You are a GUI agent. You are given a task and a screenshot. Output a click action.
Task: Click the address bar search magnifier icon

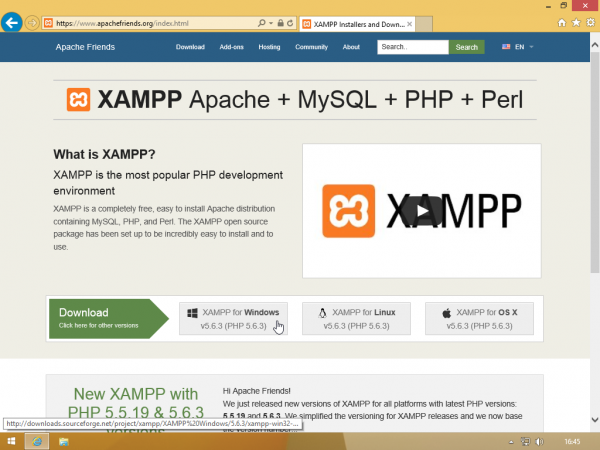click(x=261, y=23)
